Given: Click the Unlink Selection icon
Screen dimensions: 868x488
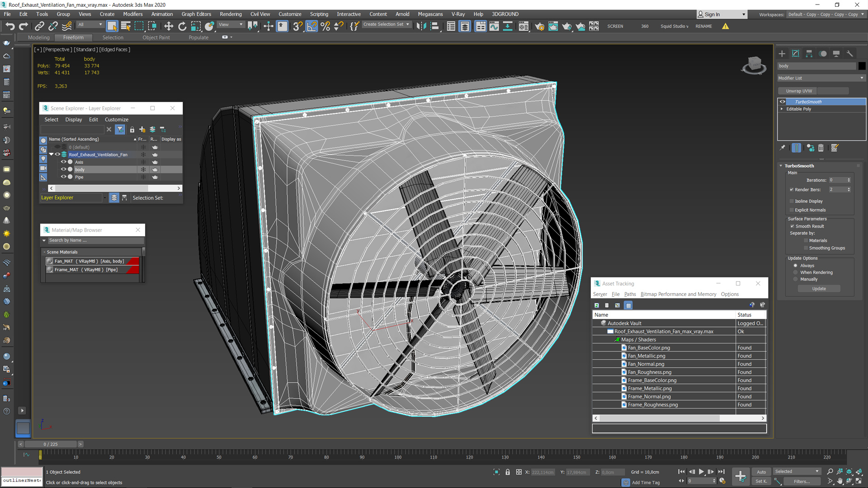Looking at the screenshot, I should (x=53, y=26).
